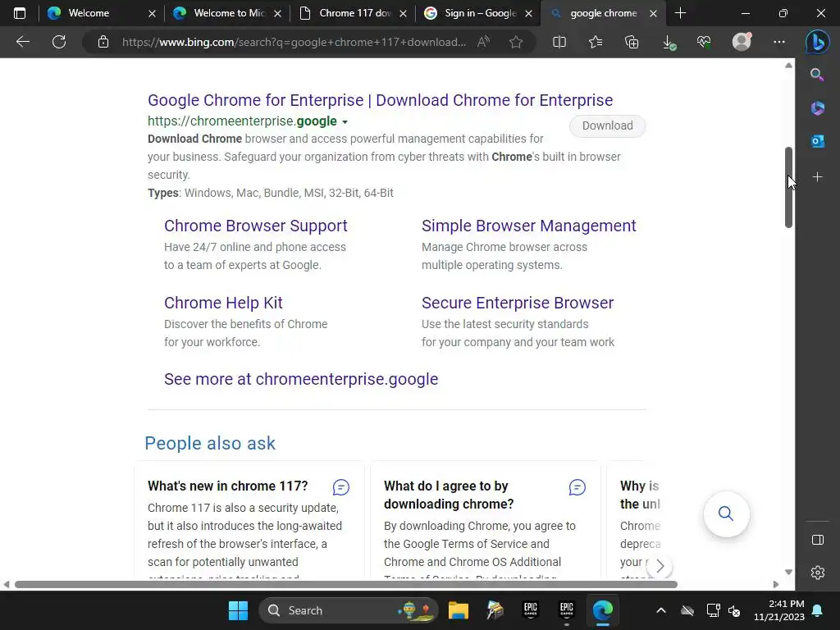The height and width of the screenshot is (630, 840).
Task: Open the tab actions menu icon
Action: [20, 13]
